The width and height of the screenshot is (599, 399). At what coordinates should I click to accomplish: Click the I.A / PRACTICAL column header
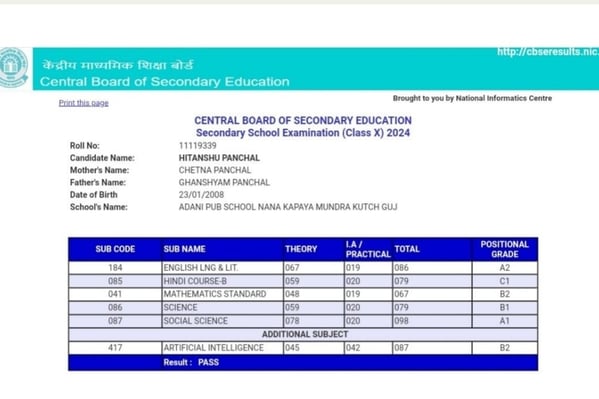(368, 249)
